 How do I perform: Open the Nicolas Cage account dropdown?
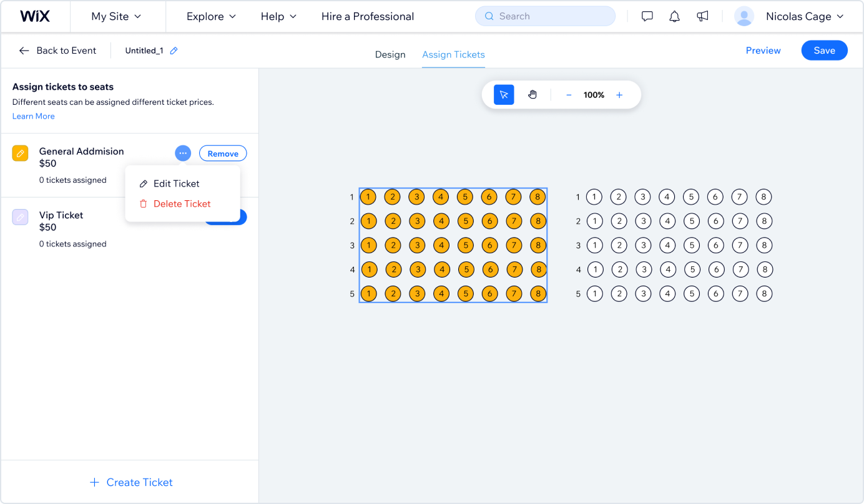coord(790,17)
